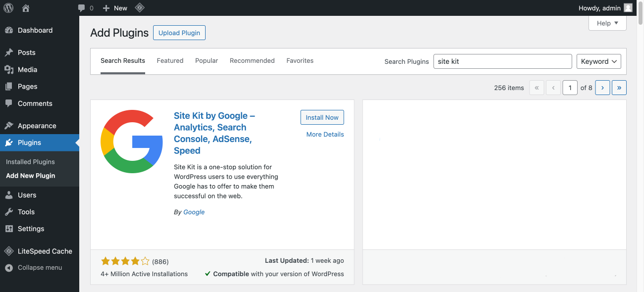View More Details for Site Kit
644x292 pixels.
[x=325, y=134]
